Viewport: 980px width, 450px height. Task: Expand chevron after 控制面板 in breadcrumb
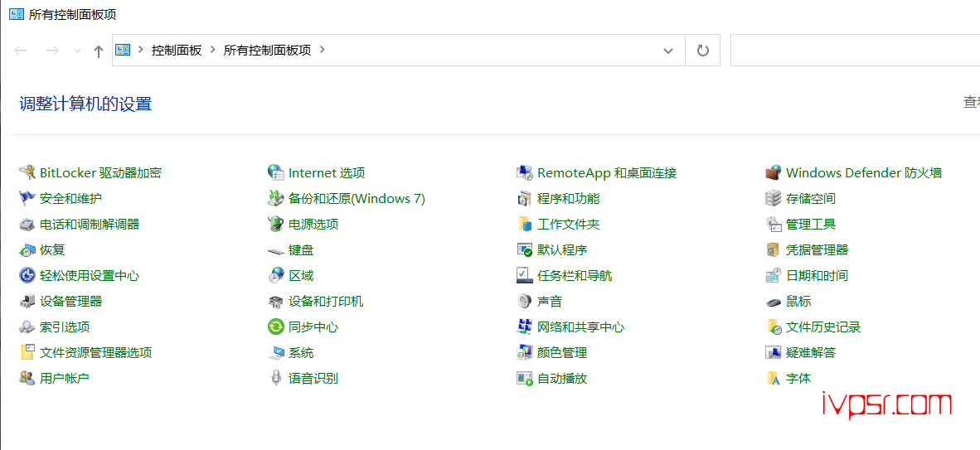click(x=213, y=50)
